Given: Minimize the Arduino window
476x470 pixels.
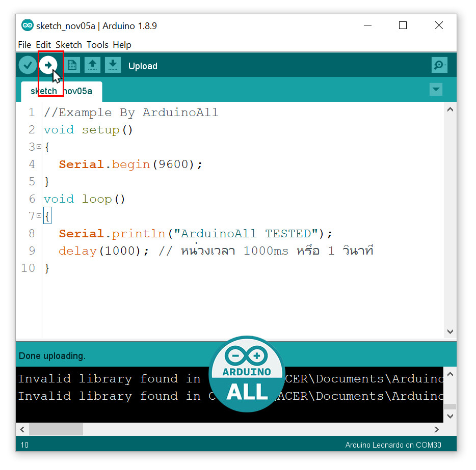Looking at the screenshot, I should pos(367,25).
